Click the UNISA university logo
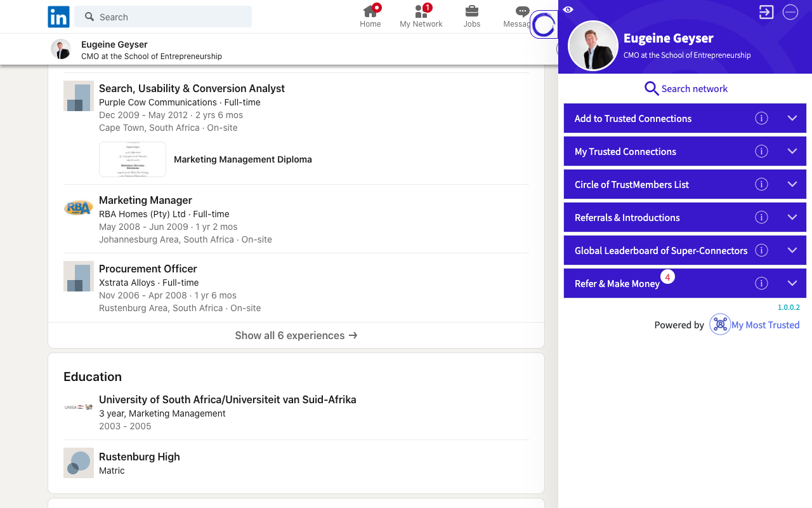 79,407
